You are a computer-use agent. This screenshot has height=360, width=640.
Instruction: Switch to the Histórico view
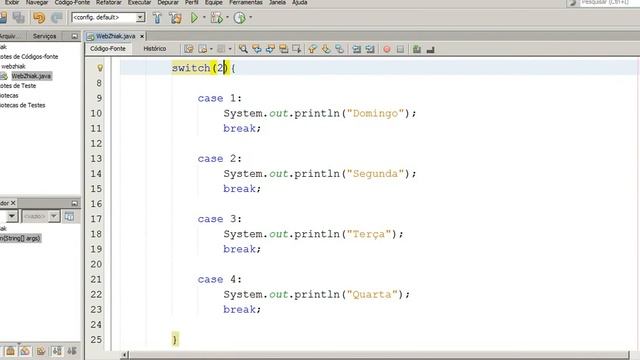(x=155, y=49)
